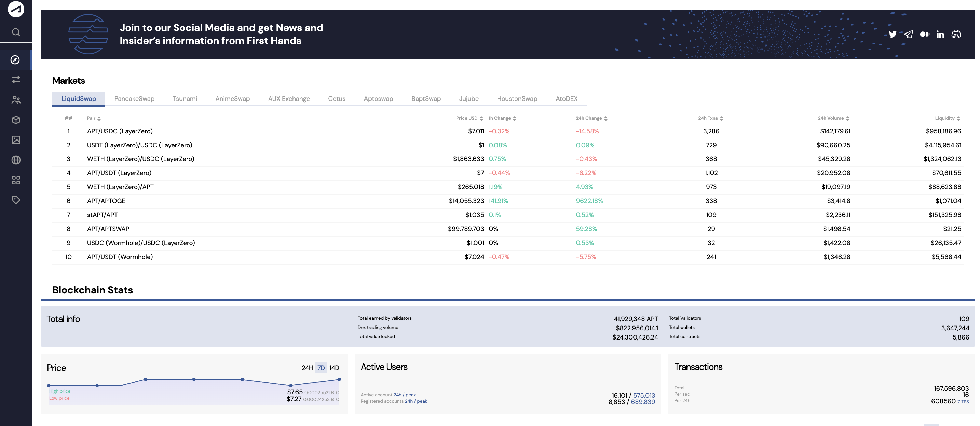The width and height of the screenshot is (980, 426).
Task: Switch price chart to 24H range
Action: click(307, 368)
